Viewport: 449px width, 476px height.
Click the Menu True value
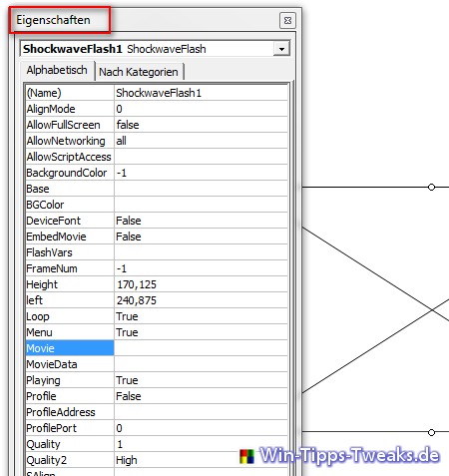pos(201,332)
